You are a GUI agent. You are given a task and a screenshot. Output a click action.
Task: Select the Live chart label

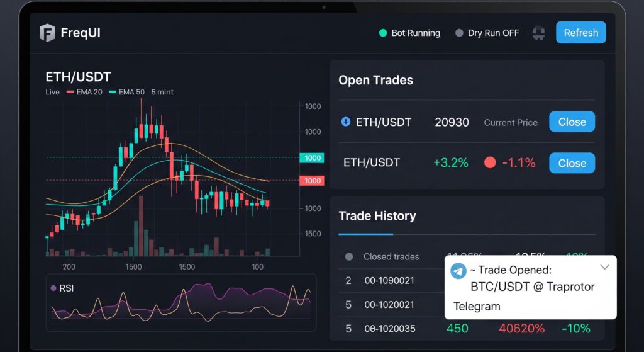click(53, 92)
